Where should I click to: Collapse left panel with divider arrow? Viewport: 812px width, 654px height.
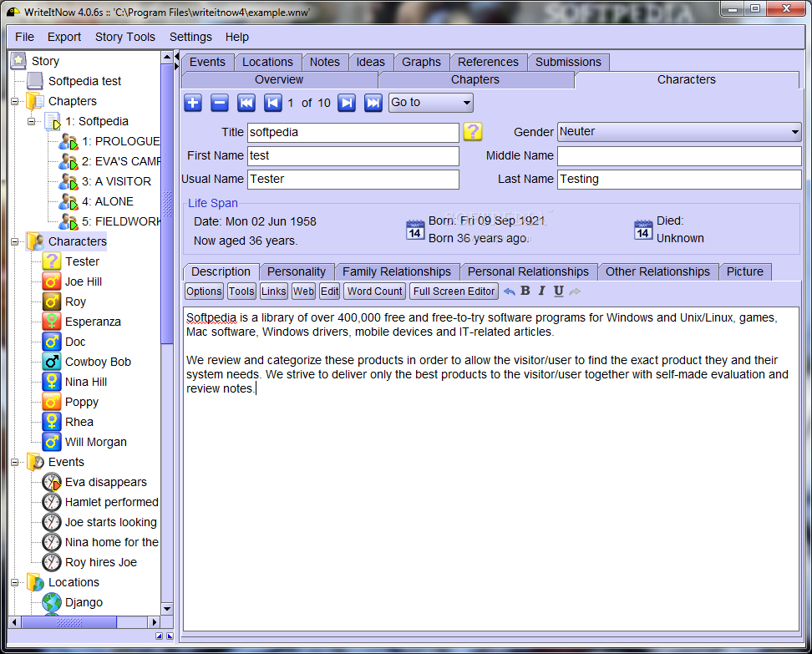tap(176, 55)
